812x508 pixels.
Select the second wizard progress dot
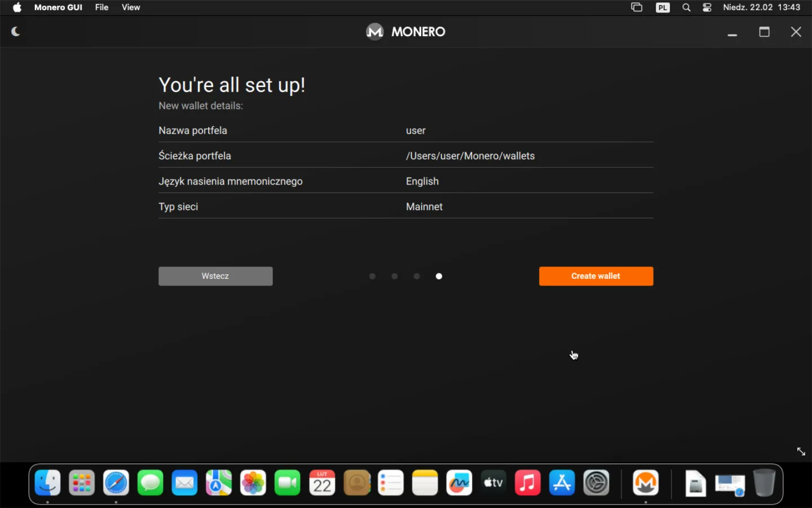click(x=395, y=276)
